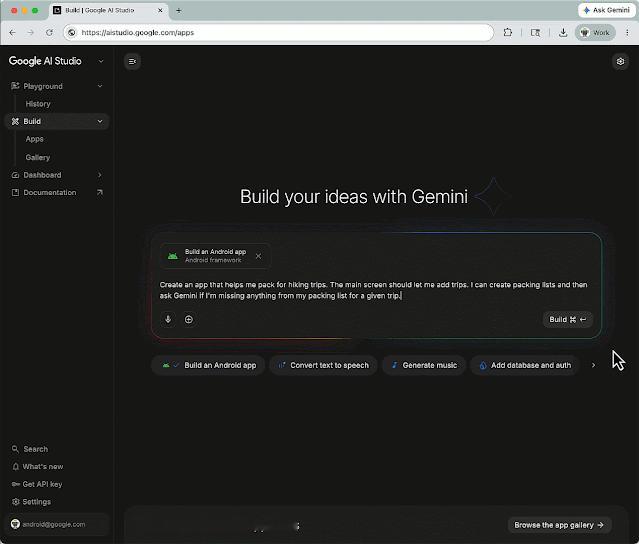The height and width of the screenshot is (544, 639).
Task: Select Add database and auth chip
Action: click(525, 365)
